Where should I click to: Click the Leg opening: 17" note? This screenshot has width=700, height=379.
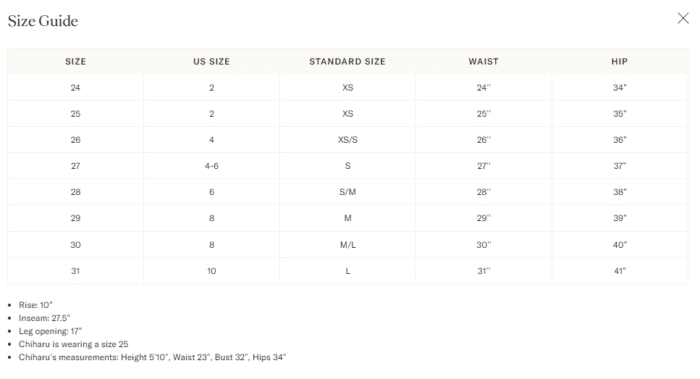coord(50,331)
